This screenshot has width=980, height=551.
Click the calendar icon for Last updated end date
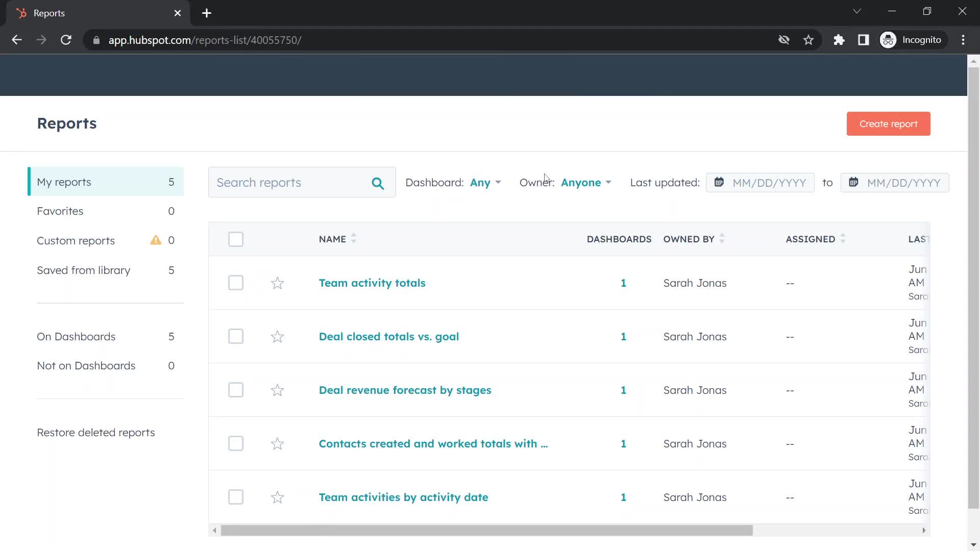click(x=853, y=182)
